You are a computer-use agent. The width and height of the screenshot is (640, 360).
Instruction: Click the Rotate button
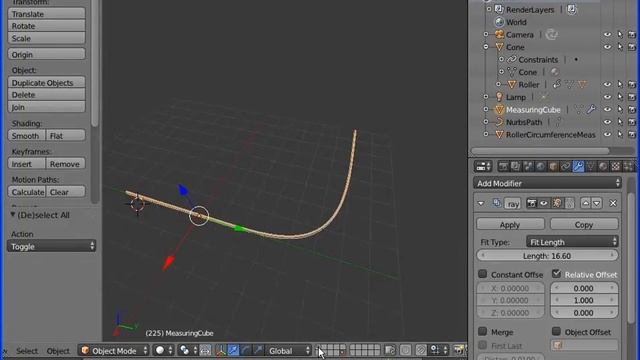(x=46, y=26)
